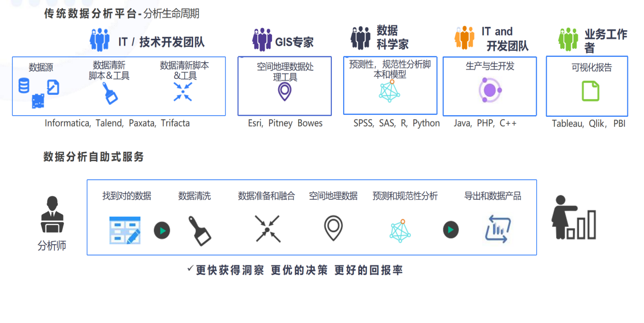Click the Tableau, Qlik, PBI text

[588, 124]
